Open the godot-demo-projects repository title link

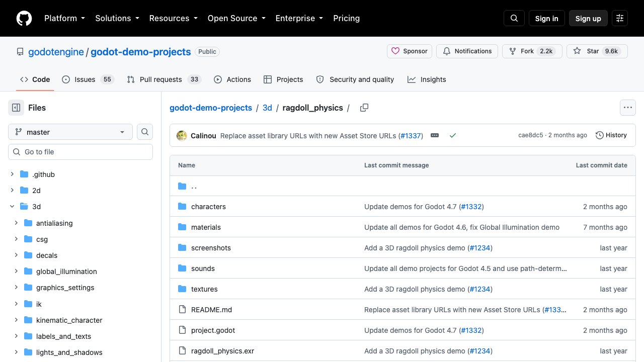[x=141, y=52]
